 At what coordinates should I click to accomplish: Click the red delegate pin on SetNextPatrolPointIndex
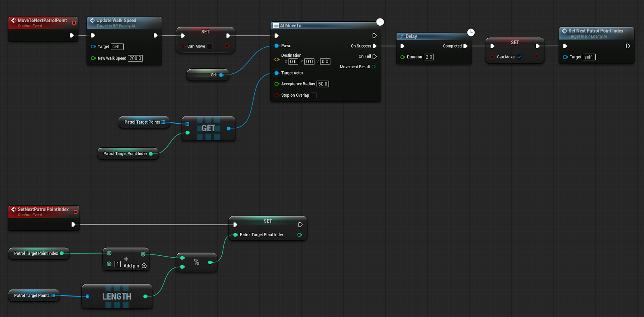click(x=75, y=212)
